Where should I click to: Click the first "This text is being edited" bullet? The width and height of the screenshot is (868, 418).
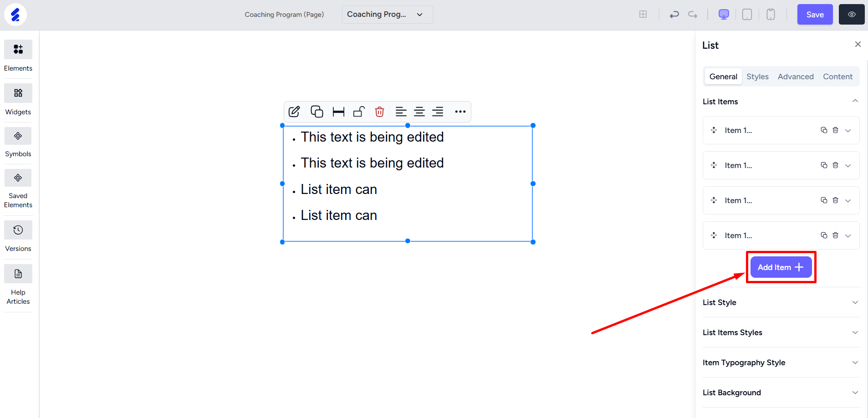click(372, 137)
